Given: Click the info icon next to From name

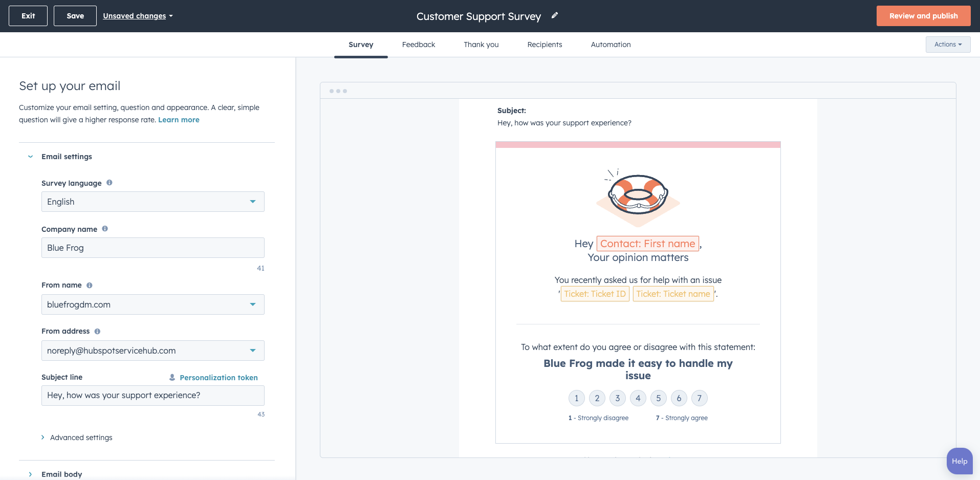Looking at the screenshot, I should (x=90, y=285).
